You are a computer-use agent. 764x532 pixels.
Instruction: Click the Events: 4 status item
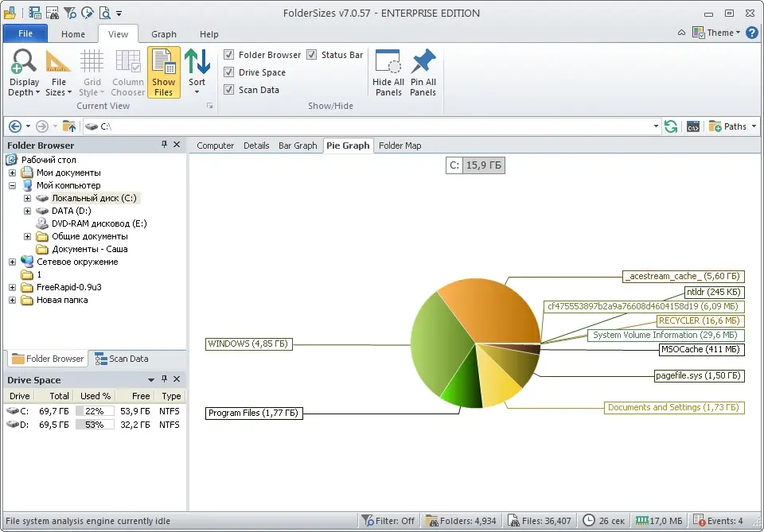pos(718,521)
